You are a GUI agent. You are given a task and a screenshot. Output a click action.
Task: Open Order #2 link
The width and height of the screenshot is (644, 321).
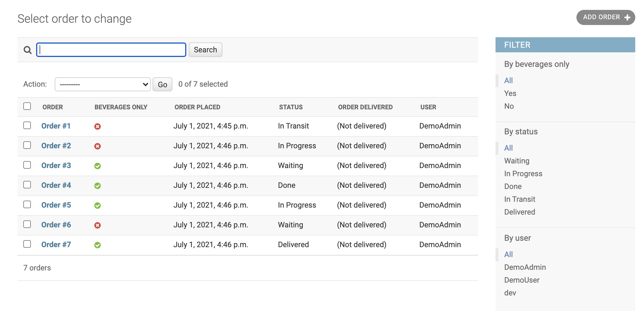[x=56, y=146]
